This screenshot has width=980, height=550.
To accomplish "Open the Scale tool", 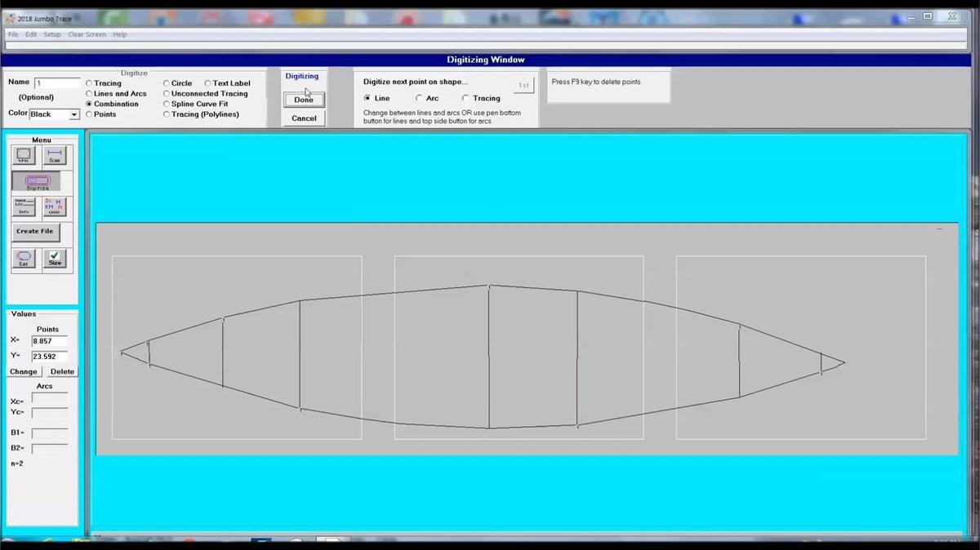I will pyautogui.click(x=55, y=156).
